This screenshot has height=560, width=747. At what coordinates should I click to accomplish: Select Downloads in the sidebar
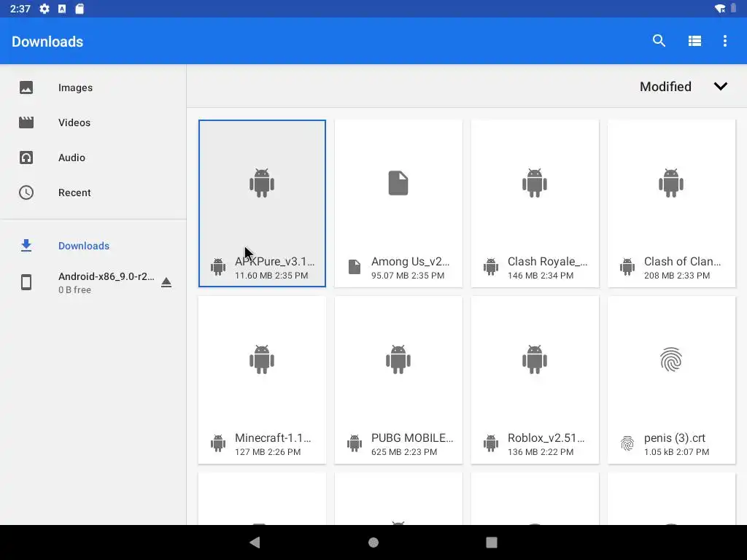tap(93, 246)
